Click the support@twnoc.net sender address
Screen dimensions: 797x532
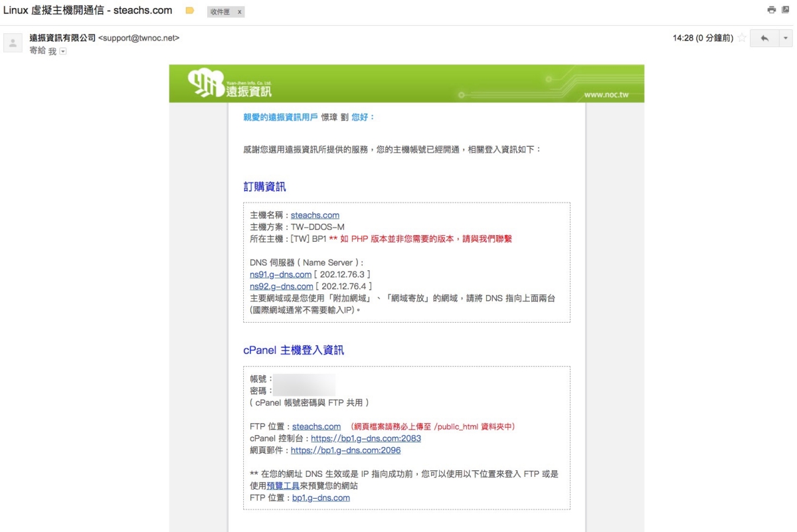coord(139,38)
